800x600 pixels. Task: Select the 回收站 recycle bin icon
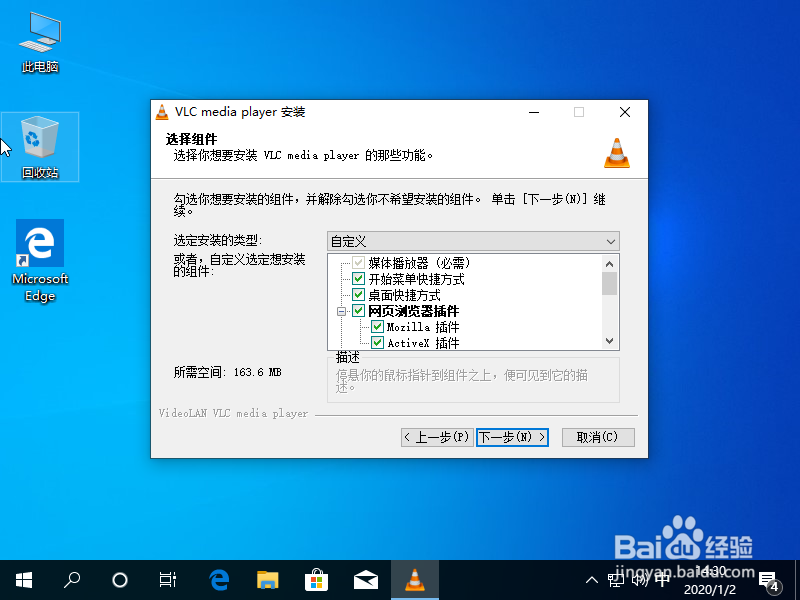pyautogui.click(x=40, y=147)
